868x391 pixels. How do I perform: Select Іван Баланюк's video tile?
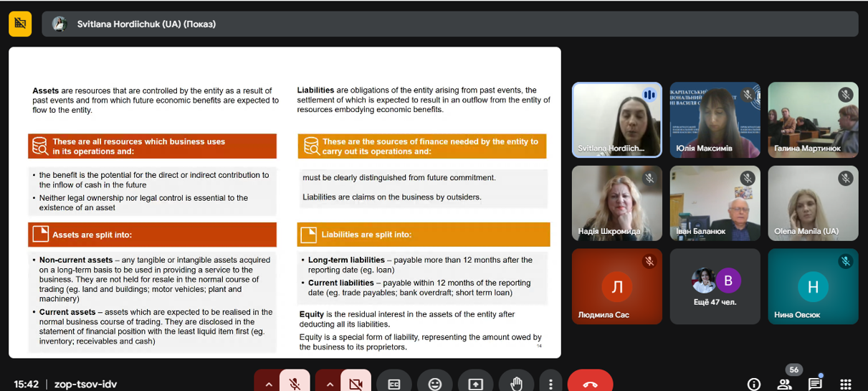pos(715,203)
